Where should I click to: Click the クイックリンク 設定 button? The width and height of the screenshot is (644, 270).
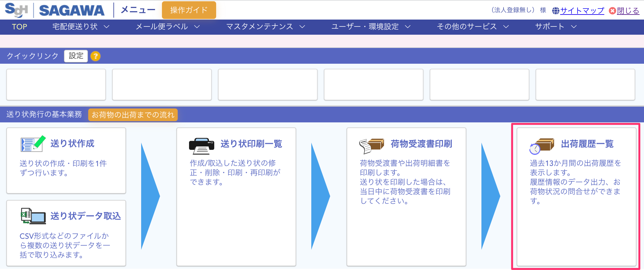(x=76, y=56)
